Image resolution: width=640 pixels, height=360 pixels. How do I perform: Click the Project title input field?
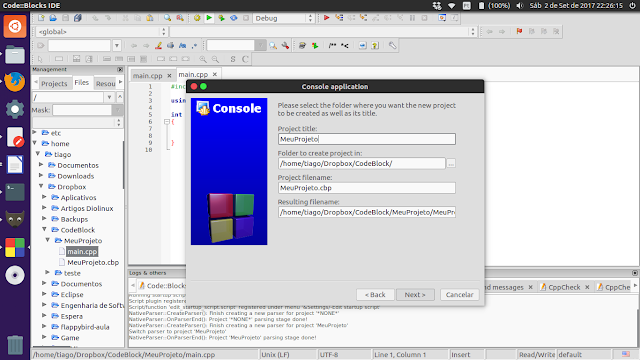click(367, 139)
